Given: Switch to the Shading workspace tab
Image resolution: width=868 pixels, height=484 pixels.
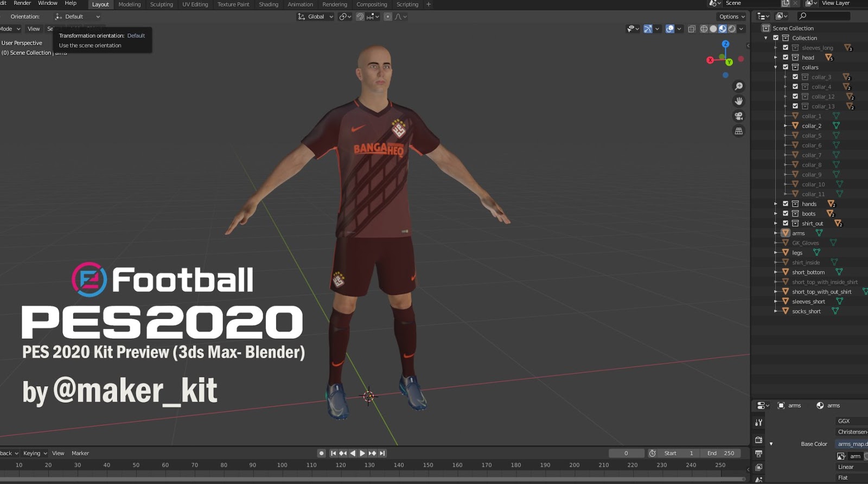Looking at the screenshot, I should pyautogui.click(x=268, y=4).
